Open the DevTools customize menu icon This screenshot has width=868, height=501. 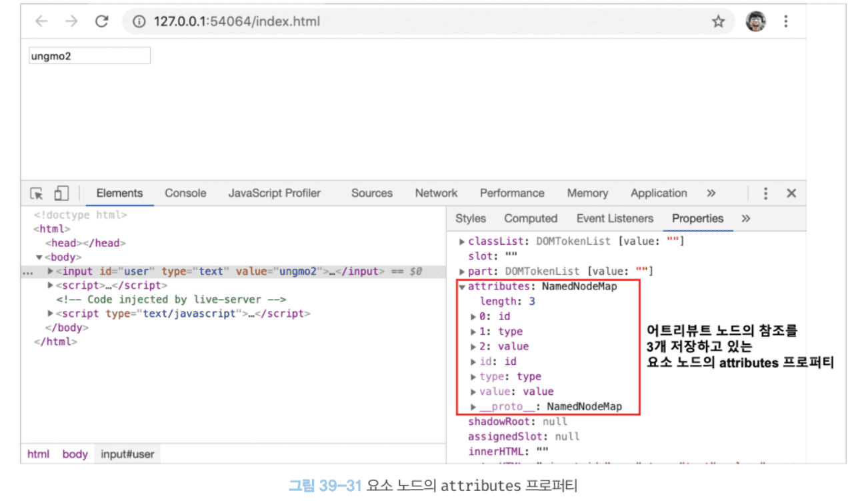[765, 193]
